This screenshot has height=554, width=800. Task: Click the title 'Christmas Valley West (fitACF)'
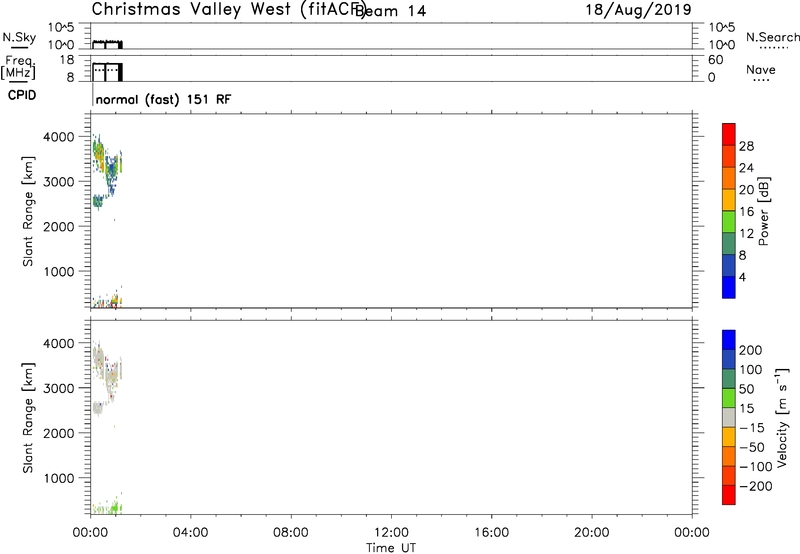pos(229,10)
